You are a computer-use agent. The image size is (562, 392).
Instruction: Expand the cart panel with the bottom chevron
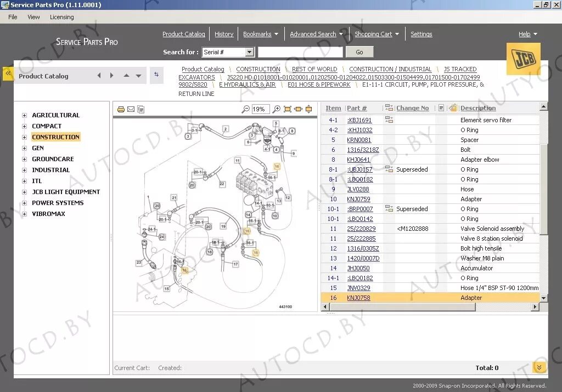[539, 367]
